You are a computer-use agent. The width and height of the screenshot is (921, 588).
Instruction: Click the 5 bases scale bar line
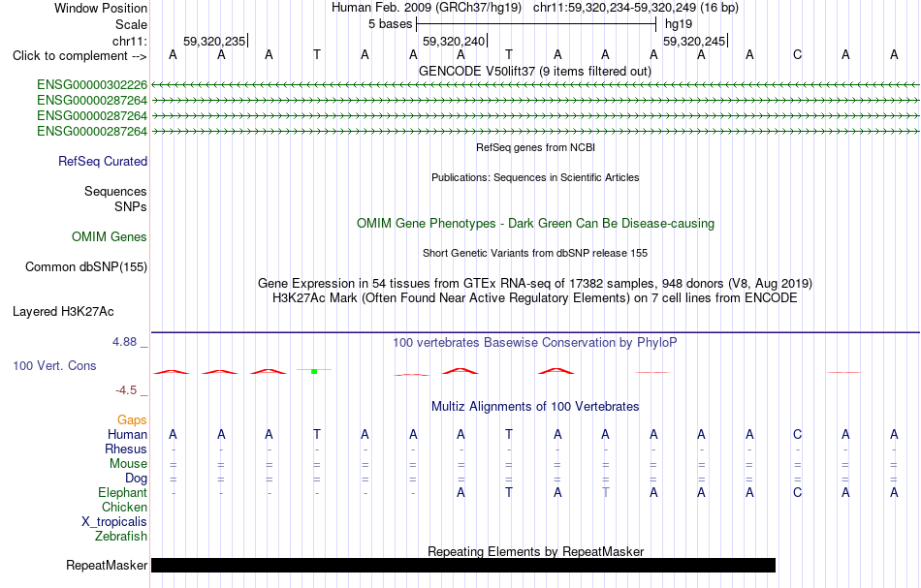pyautogui.click(x=536, y=24)
